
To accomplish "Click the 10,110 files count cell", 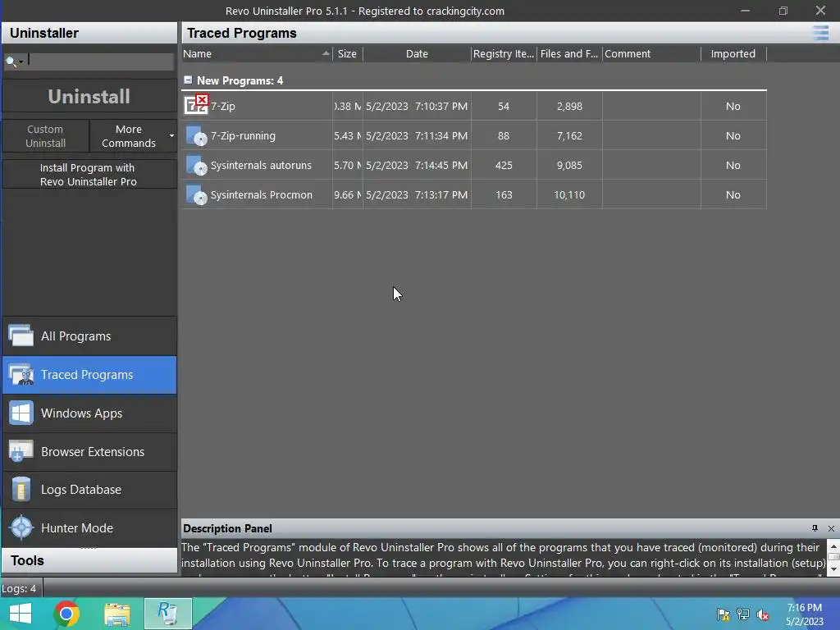I will pyautogui.click(x=569, y=194).
